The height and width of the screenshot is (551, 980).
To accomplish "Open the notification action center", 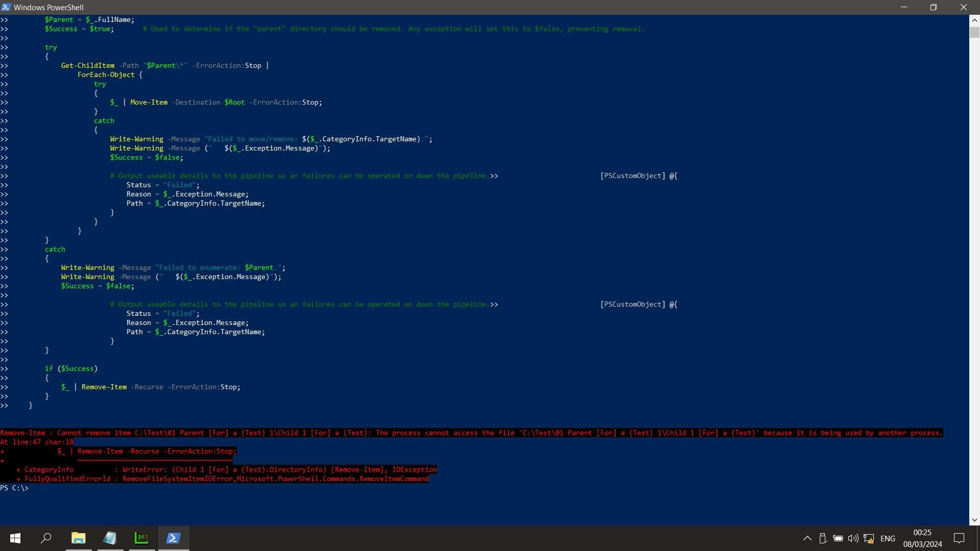I will tap(959, 538).
